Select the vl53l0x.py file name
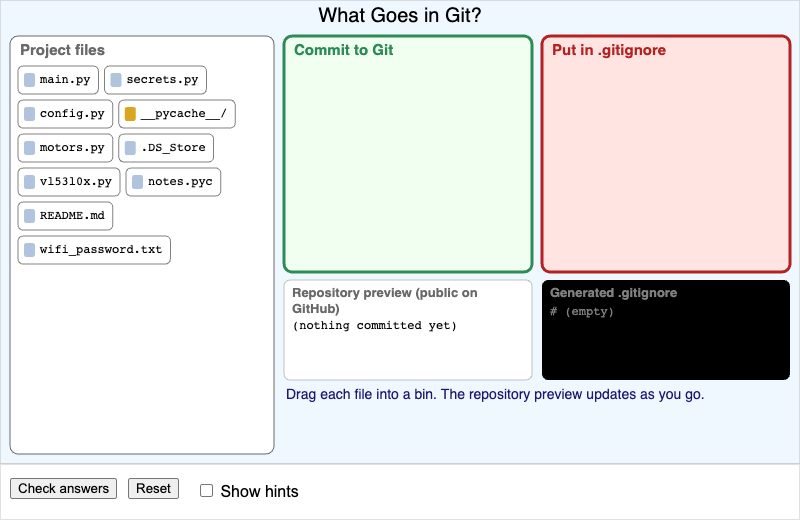 coord(76,182)
